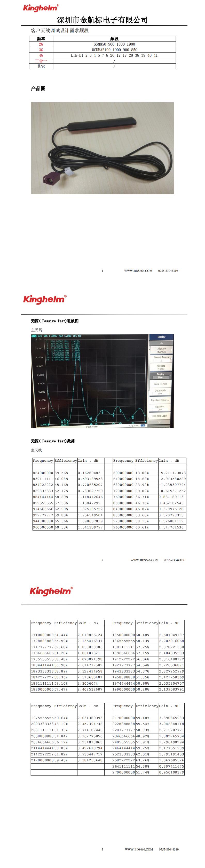The image size is (205, 868).
Task: Click the 1850000000 frequency cell
Action: coord(124,635)
